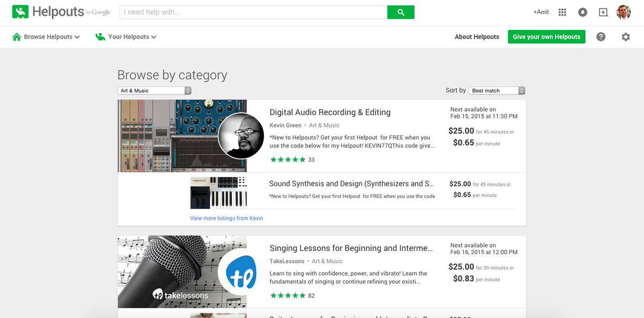
Task: Open the Art & Music category dropdown
Action: pos(155,91)
